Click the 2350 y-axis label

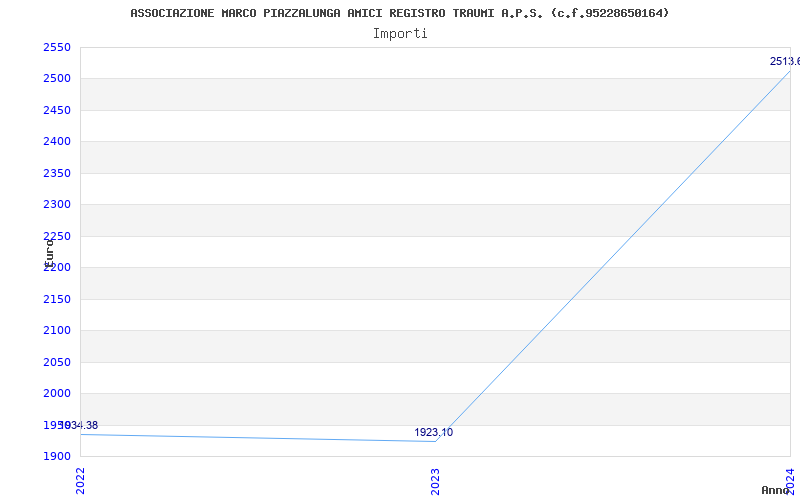(x=57, y=173)
